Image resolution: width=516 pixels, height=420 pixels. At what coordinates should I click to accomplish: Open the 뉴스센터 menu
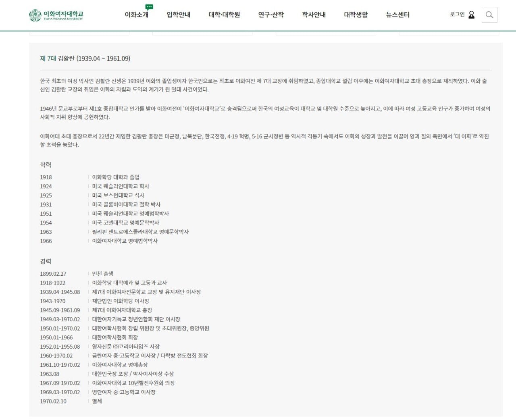pyautogui.click(x=398, y=15)
